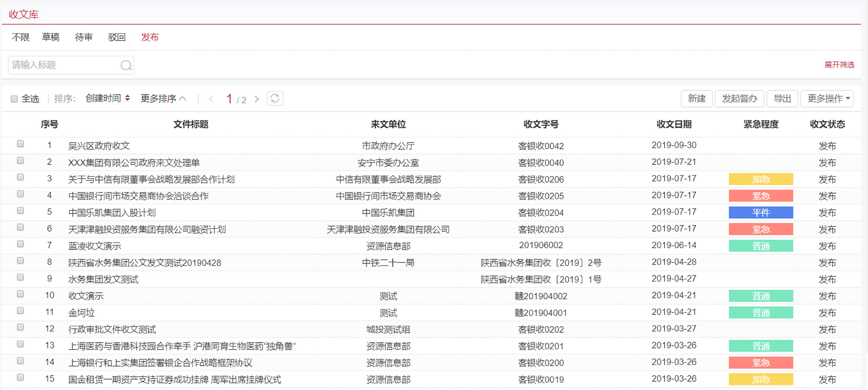Open the 更多操作 dropdown menu
868x390 pixels.
tap(827, 98)
